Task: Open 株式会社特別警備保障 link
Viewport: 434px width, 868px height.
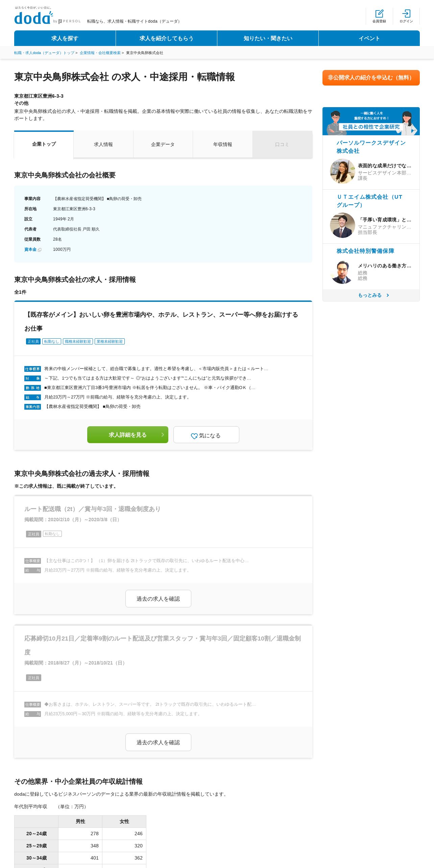Action: pyautogui.click(x=365, y=251)
